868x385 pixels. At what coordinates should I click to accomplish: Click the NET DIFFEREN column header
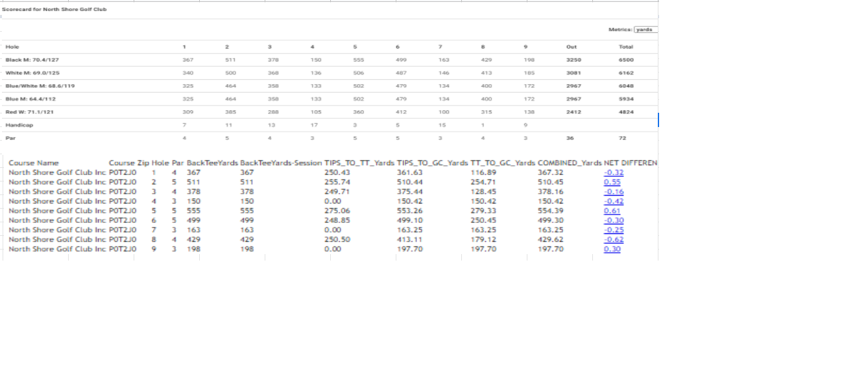[631, 163]
